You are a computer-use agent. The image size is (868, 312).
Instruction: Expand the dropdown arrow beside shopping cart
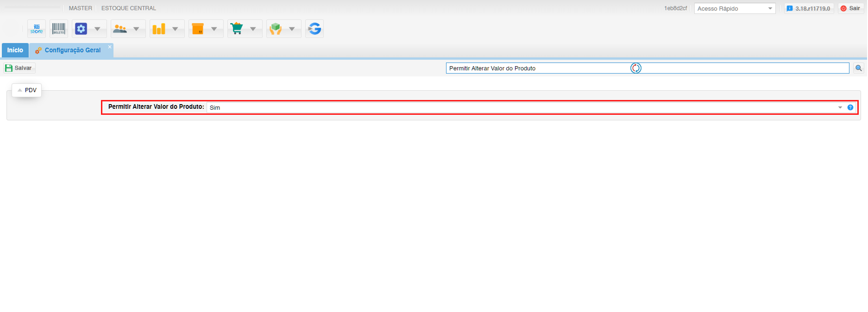(x=253, y=29)
